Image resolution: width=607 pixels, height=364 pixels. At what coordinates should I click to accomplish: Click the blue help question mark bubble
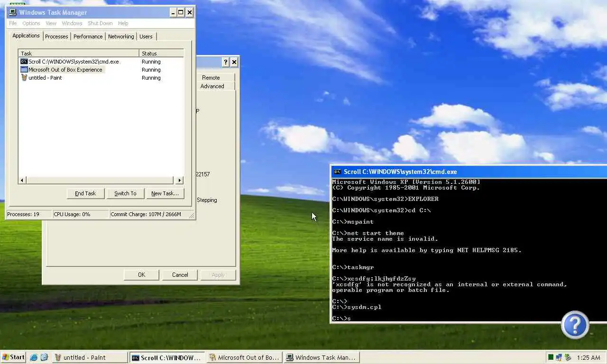pos(575,325)
